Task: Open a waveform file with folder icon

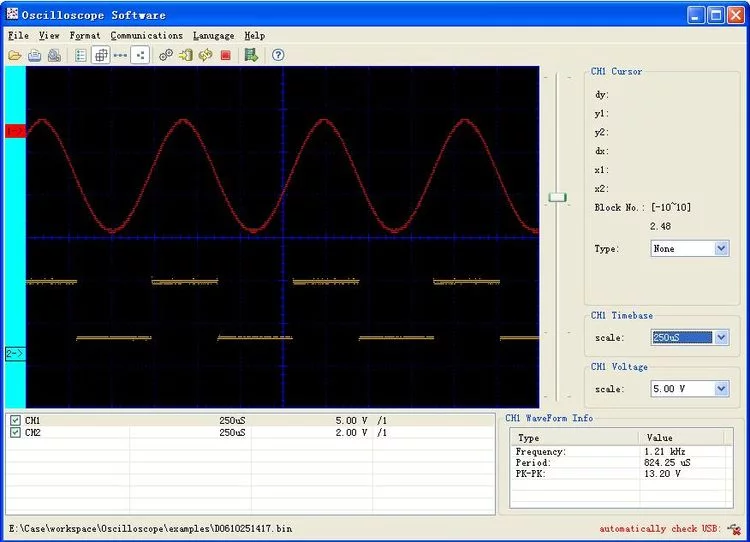Action: (15, 55)
